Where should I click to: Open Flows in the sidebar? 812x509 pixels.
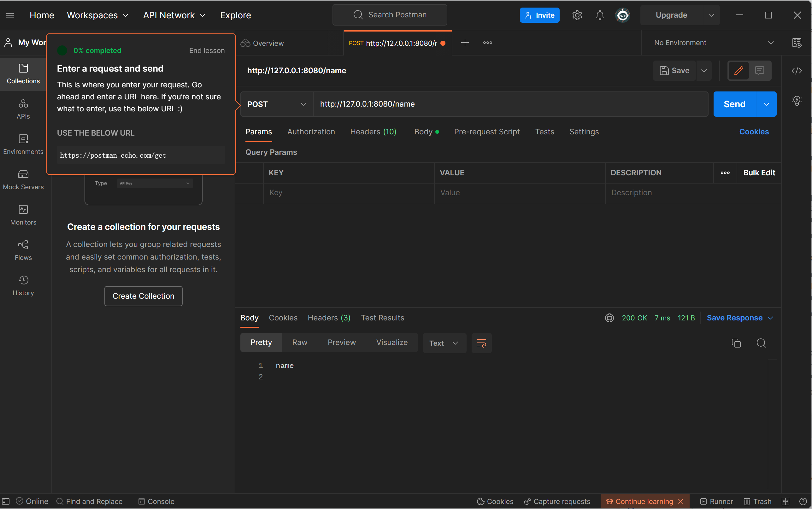(23, 251)
